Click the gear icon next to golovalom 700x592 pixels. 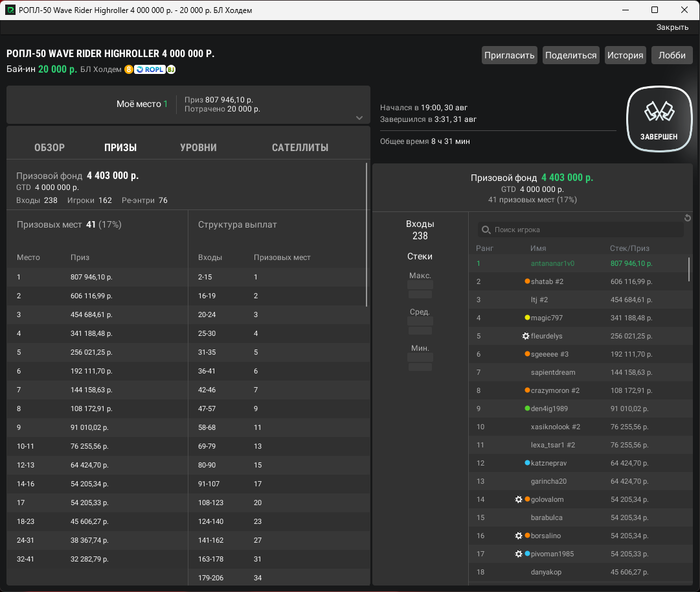pos(518,499)
